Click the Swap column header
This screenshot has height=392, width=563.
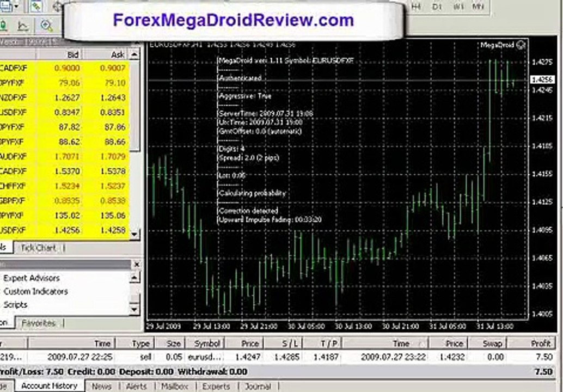click(x=487, y=344)
